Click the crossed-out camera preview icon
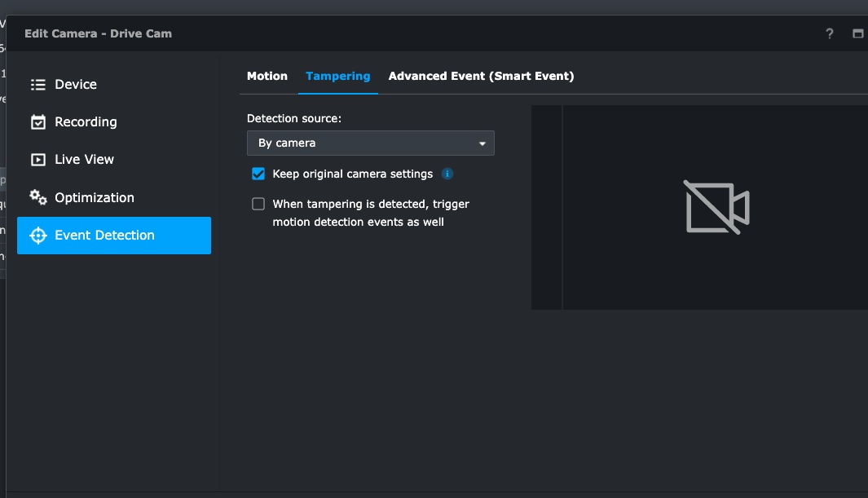 tap(716, 207)
